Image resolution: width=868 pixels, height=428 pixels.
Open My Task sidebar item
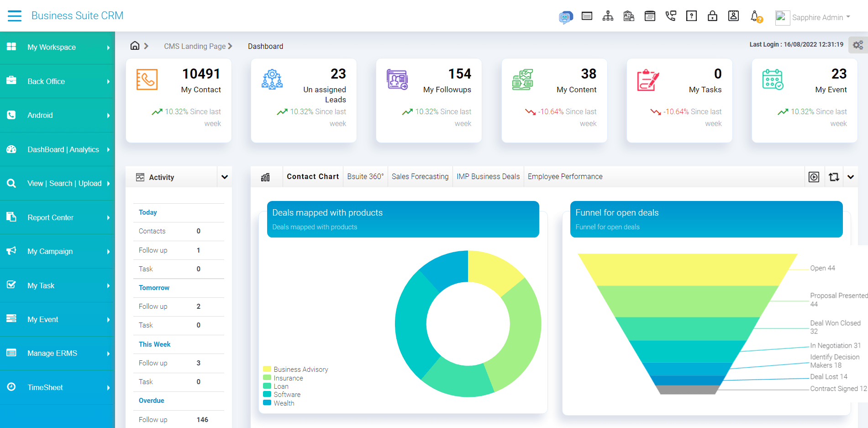[58, 285]
